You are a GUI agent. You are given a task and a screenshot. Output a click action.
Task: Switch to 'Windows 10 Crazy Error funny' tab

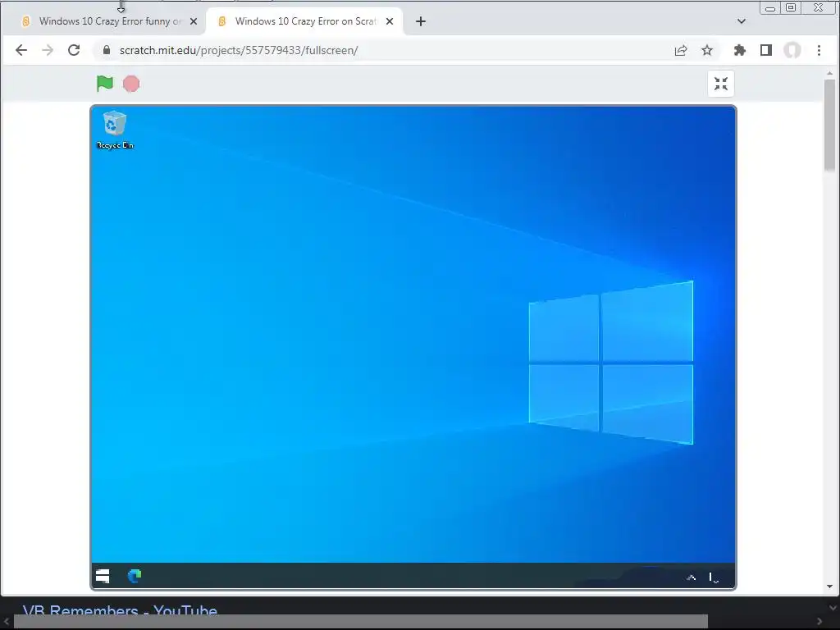pyautogui.click(x=104, y=21)
